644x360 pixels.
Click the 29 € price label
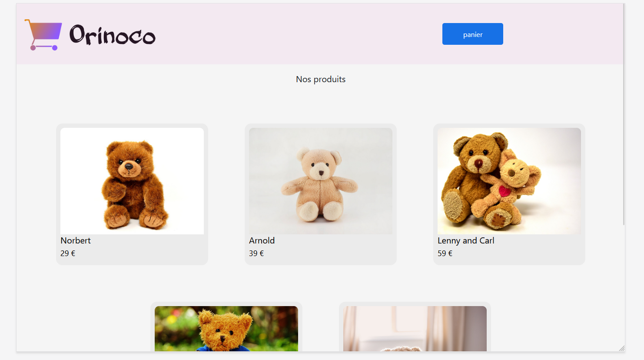tap(68, 253)
